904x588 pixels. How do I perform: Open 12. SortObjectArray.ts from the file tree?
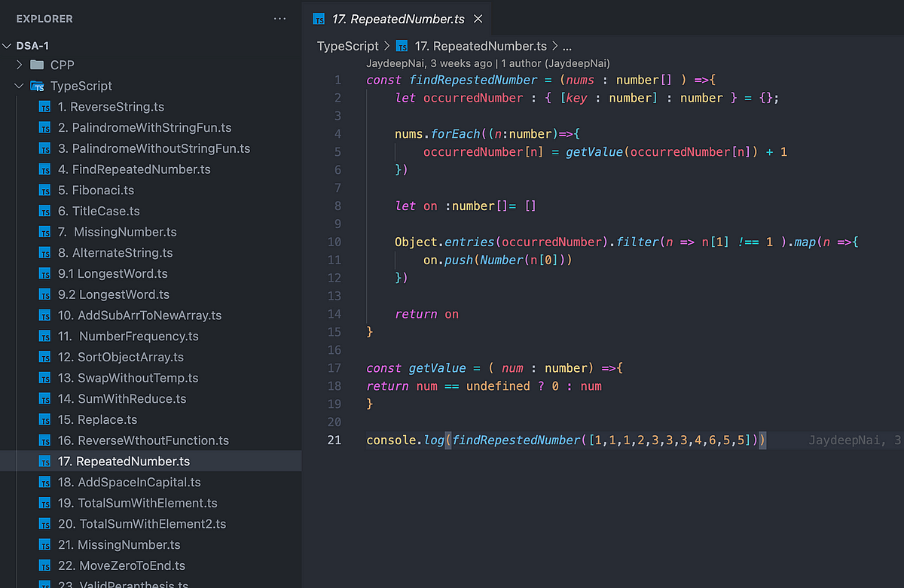[118, 357]
